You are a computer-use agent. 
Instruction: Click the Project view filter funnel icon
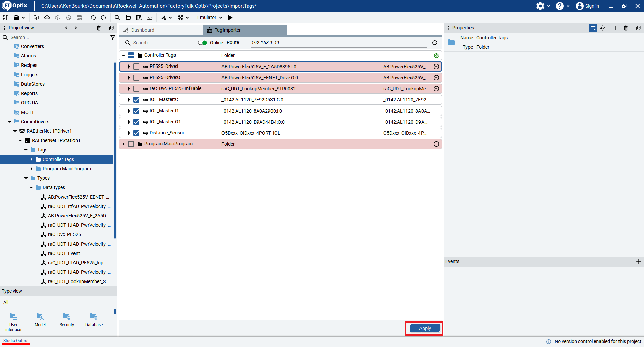[x=113, y=38]
